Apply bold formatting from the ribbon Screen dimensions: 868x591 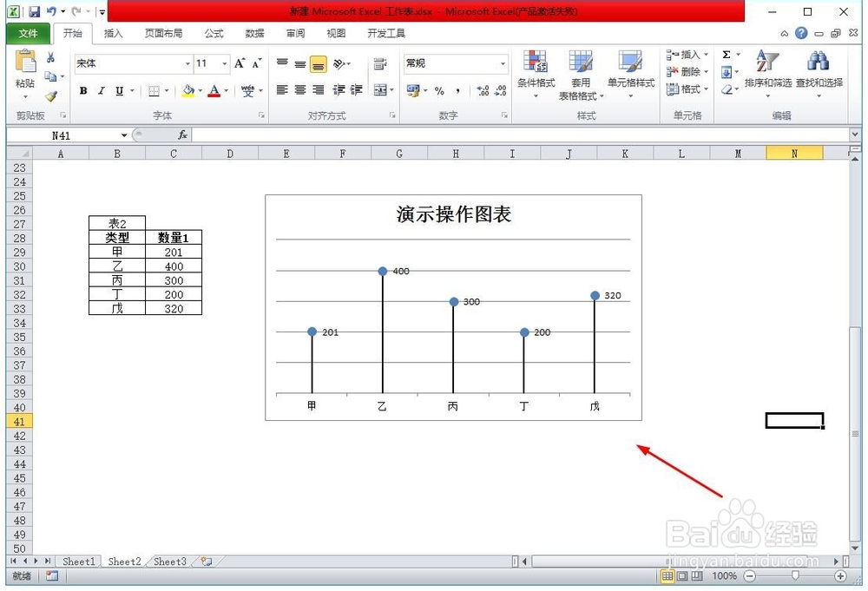pyautogui.click(x=83, y=90)
